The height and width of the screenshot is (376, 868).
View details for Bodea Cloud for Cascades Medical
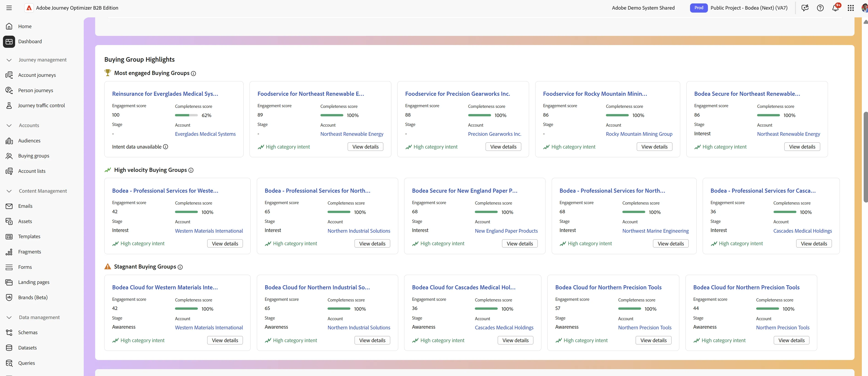tap(515, 340)
